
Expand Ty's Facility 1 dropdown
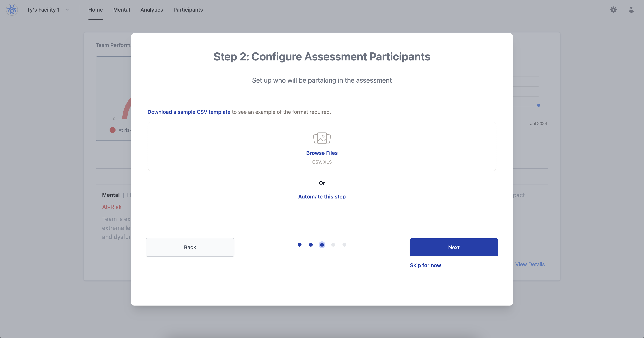(x=43, y=10)
